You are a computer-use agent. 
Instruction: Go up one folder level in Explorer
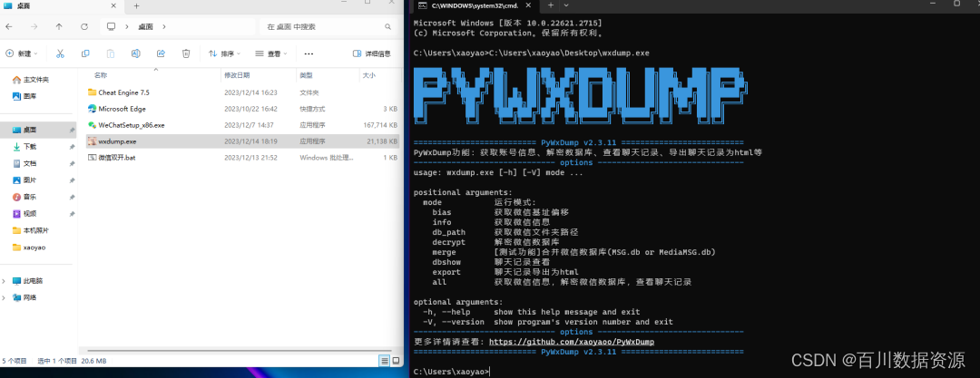click(x=59, y=27)
